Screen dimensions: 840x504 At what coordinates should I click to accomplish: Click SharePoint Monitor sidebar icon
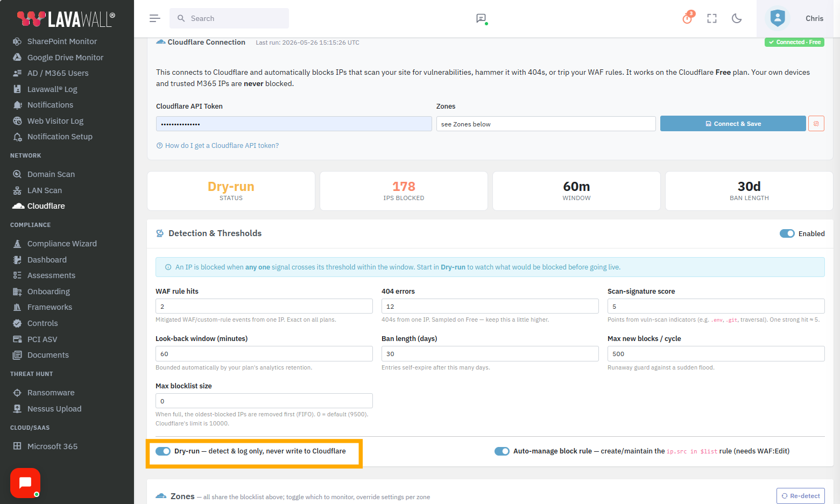point(17,41)
